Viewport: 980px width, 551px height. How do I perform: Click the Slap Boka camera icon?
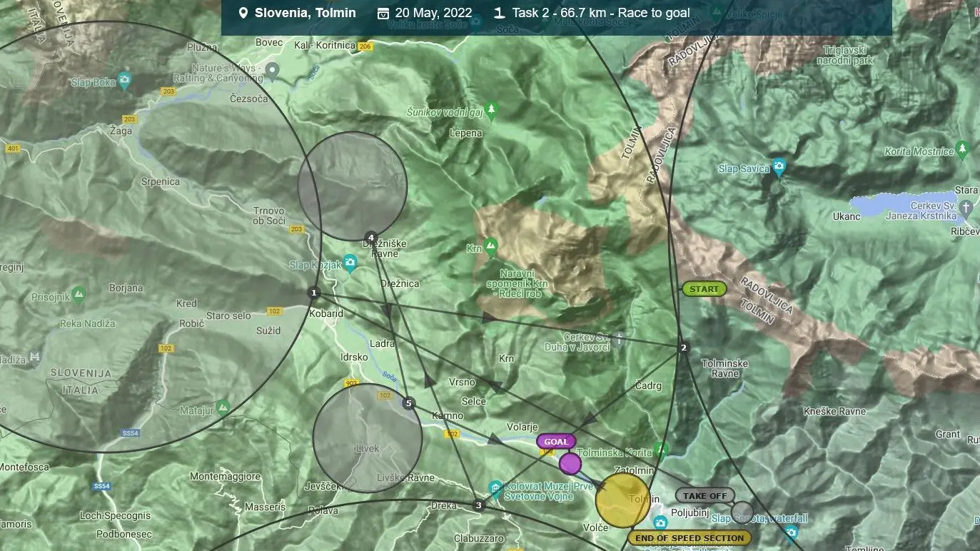[x=125, y=79]
